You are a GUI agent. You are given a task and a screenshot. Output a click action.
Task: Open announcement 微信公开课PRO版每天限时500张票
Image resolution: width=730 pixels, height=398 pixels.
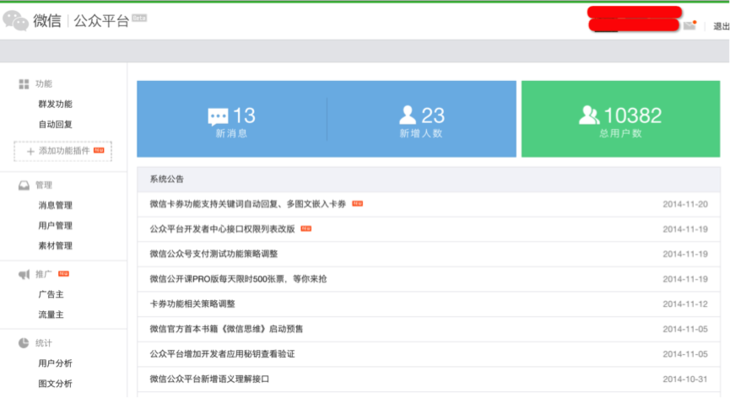click(238, 279)
